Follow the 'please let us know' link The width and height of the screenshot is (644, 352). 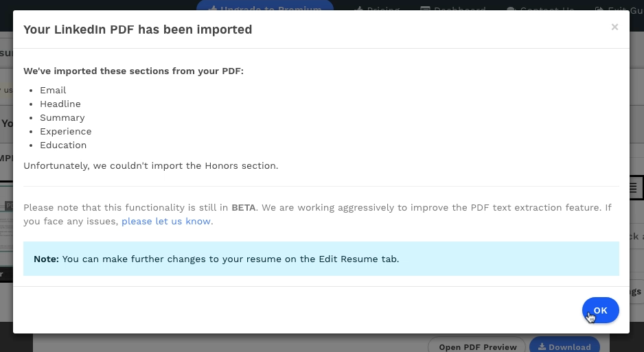tap(166, 221)
